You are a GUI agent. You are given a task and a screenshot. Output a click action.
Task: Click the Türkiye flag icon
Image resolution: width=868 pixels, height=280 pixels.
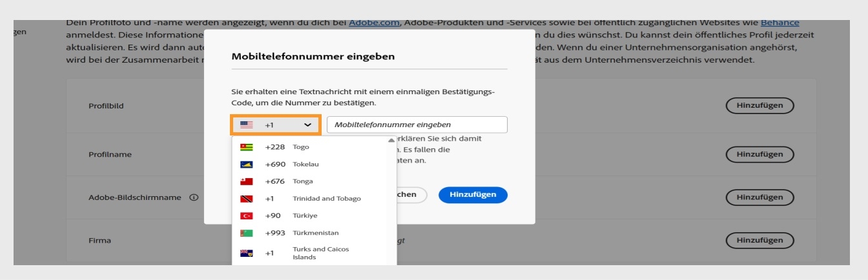[246, 215]
